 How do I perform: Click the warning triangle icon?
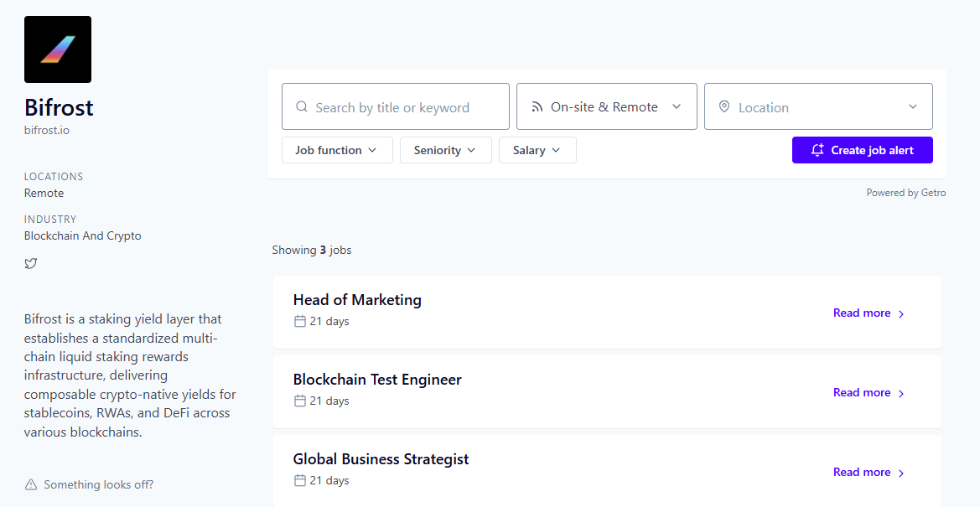pyautogui.click(x=31, y=484)
